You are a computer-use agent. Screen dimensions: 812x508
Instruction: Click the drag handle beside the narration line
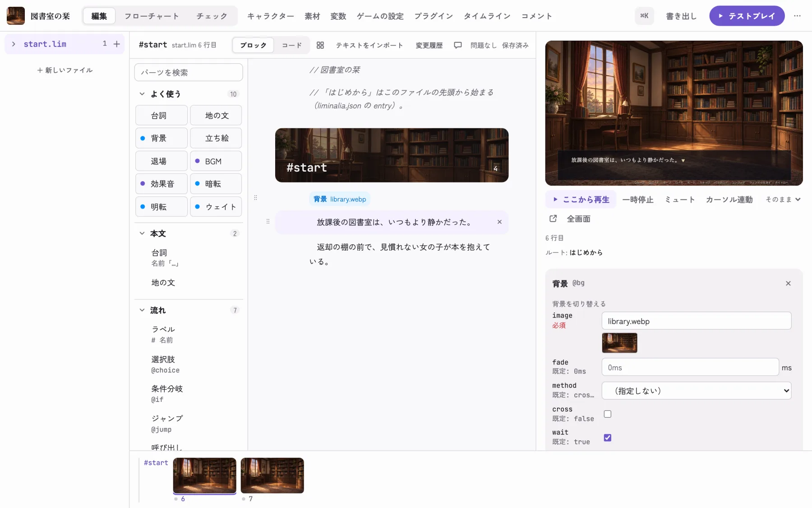268,222
